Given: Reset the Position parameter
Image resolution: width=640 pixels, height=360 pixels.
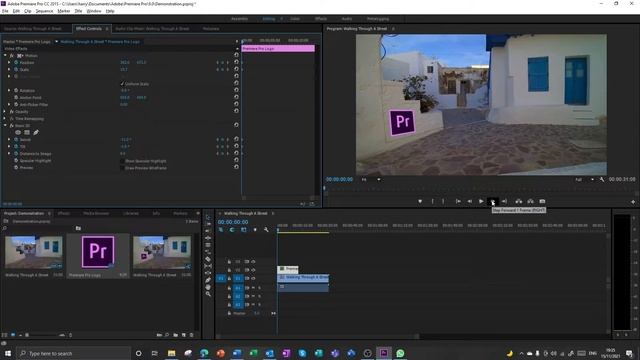Looking at the screenshot, I should (x=236, y=62).
